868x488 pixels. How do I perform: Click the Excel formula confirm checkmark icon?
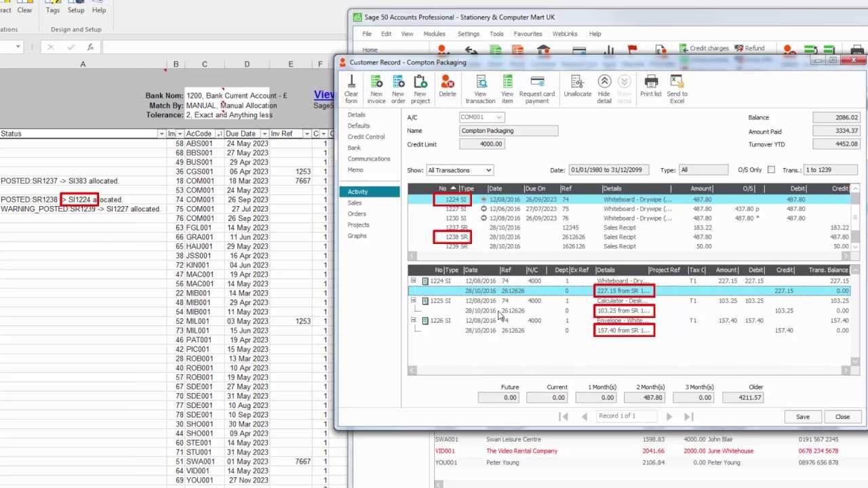[x=71, y=47]
